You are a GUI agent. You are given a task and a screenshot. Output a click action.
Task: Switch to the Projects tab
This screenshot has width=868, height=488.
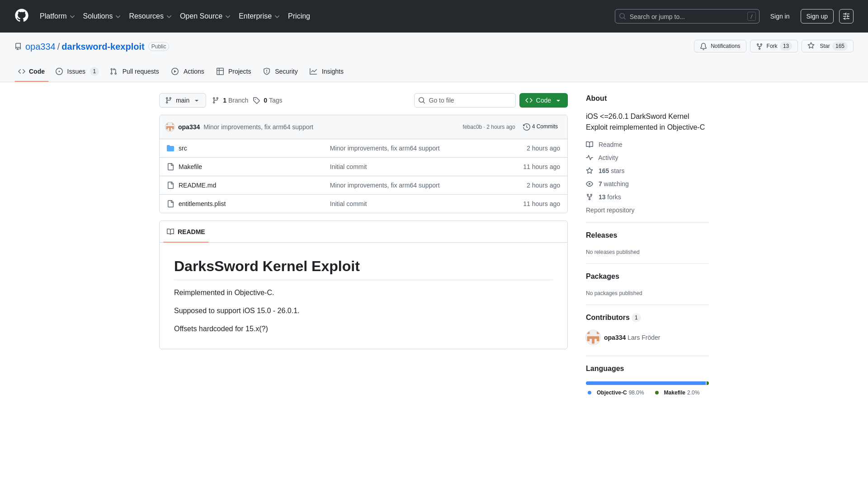(x=234, y=71)
